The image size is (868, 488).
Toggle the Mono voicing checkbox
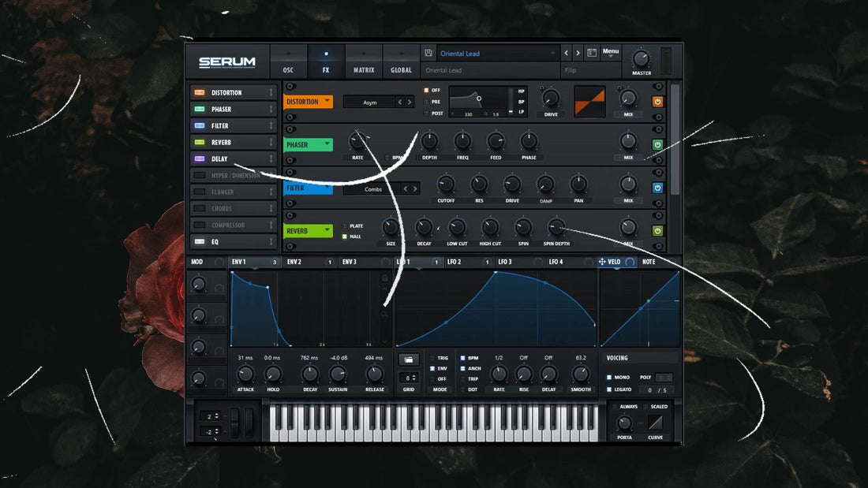click(609, 378)
